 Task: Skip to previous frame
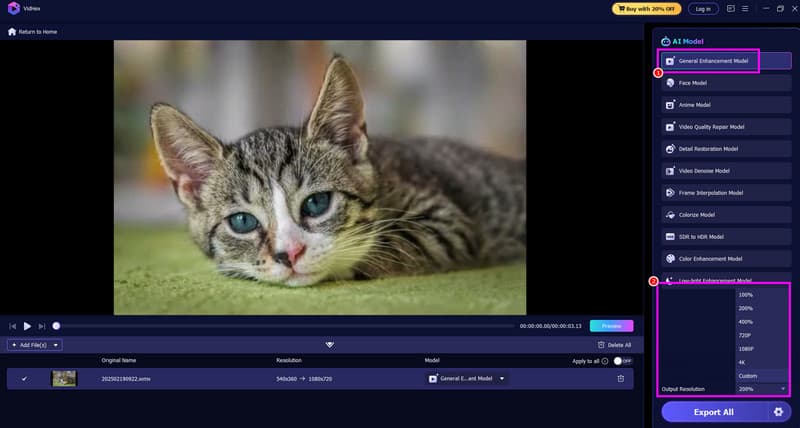coord(13,326)
